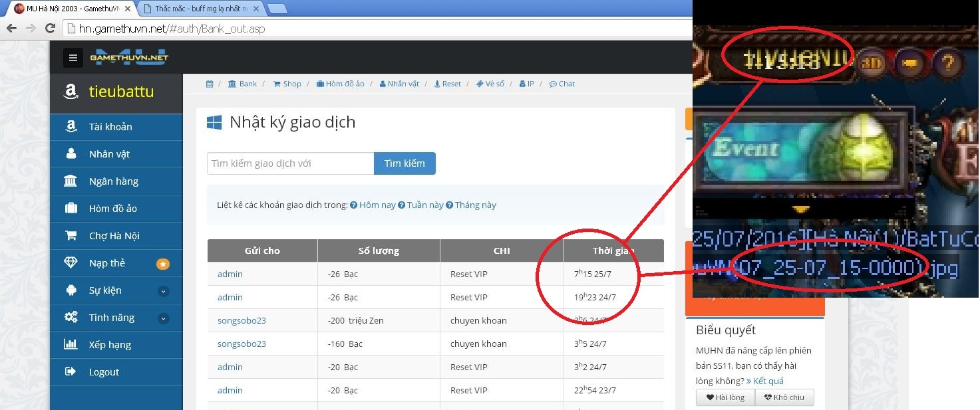Screen dimensions: 980x410
Task: Open Xếp hạng in the sidebar
Action: [x=116, y=345]
